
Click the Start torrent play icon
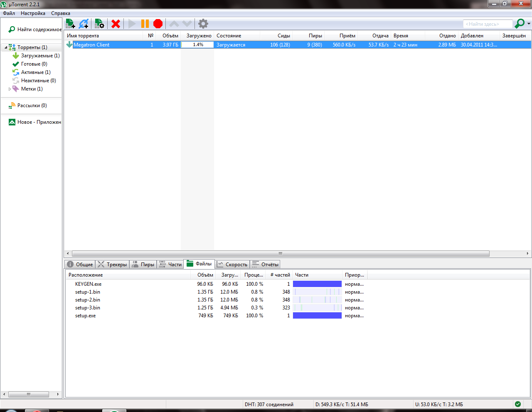(132, 24)
